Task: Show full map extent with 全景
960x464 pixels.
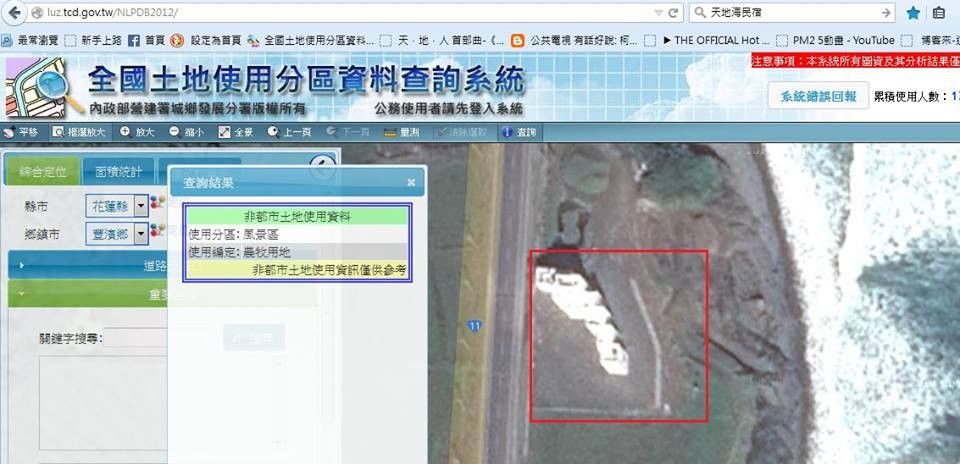Action: pos(236,132)
